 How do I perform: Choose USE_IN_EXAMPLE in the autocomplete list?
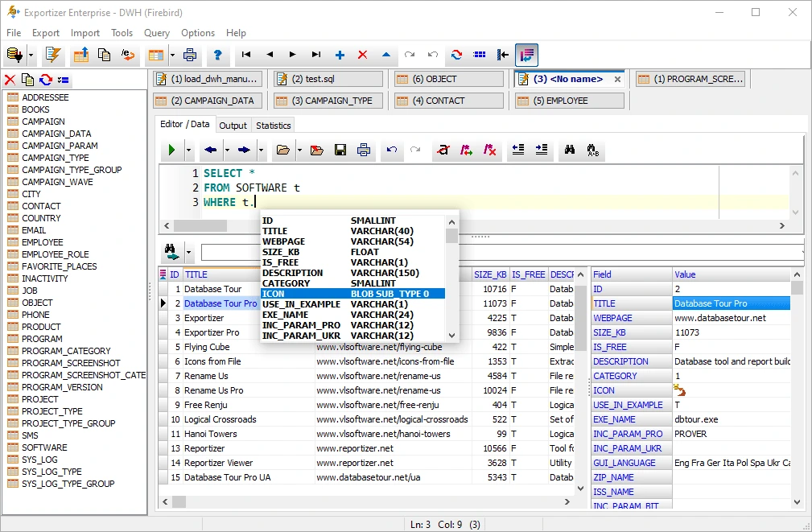[352, 304]
